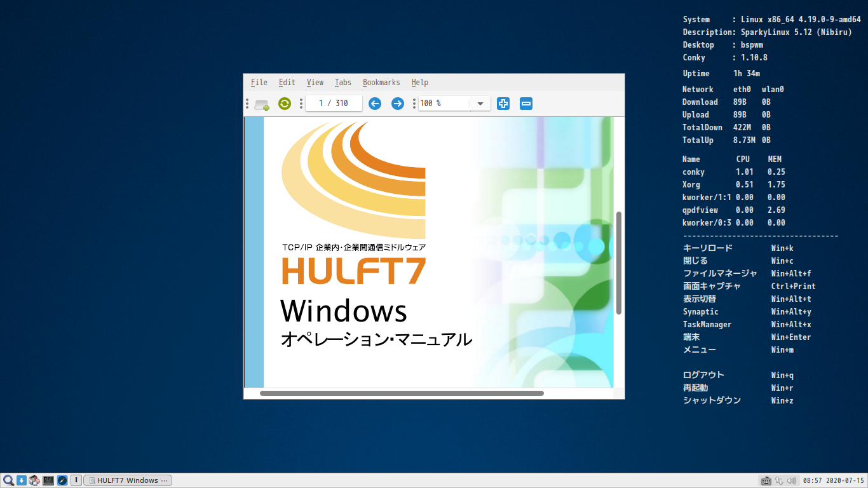Click the シャットダウン Win+z line in conky
This screenshot has width=868, height=488.
[x=738, y=400]
